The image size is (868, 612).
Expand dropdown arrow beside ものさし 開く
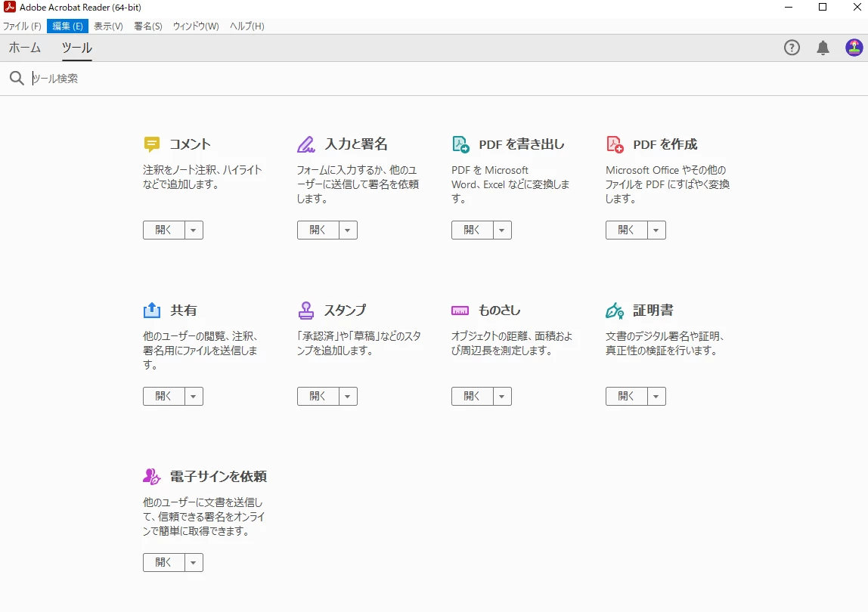502,396
